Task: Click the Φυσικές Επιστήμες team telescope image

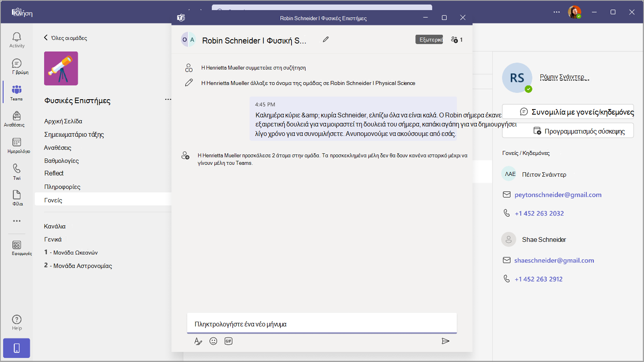Action: point(61,68)
